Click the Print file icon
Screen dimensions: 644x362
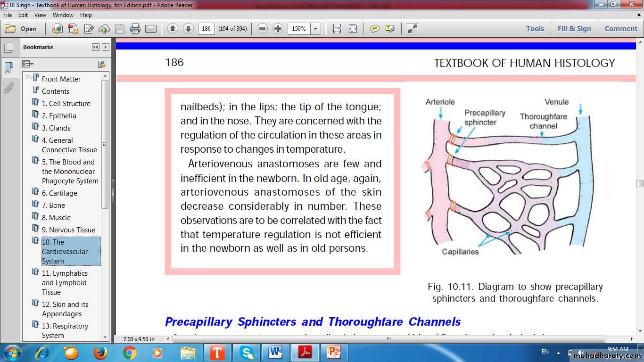click(x=135, y=29)
